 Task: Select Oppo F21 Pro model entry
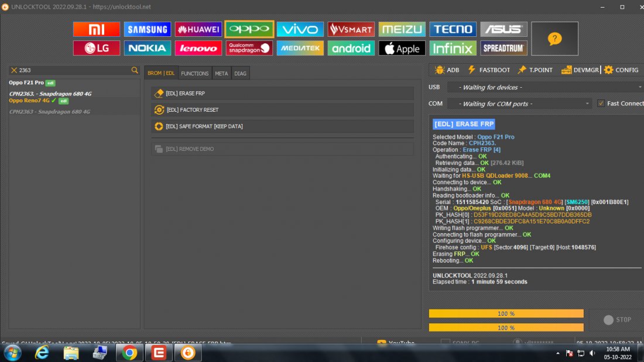click(x=32, y=82)
